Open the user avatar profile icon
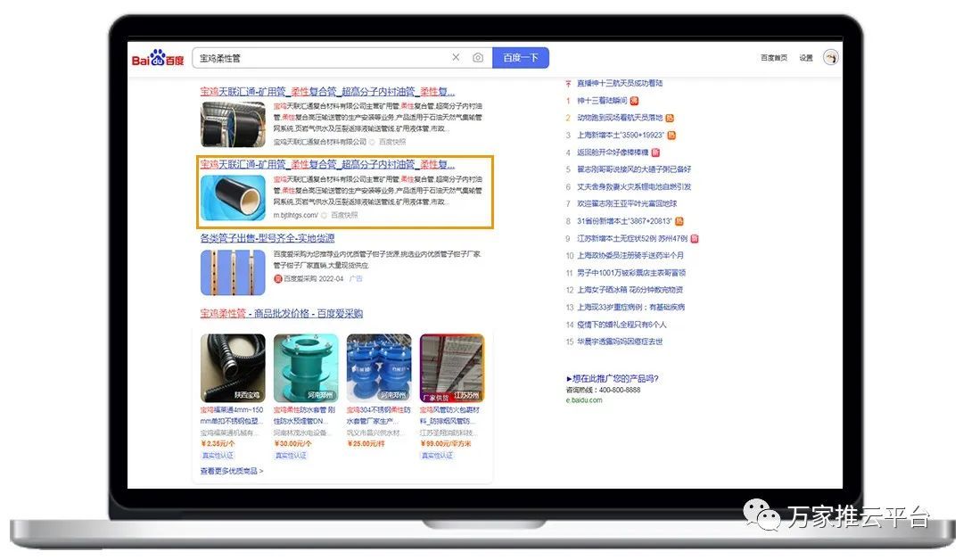Image resolution: width=963 pixels, height=560 pixels. tap(830, 58)
